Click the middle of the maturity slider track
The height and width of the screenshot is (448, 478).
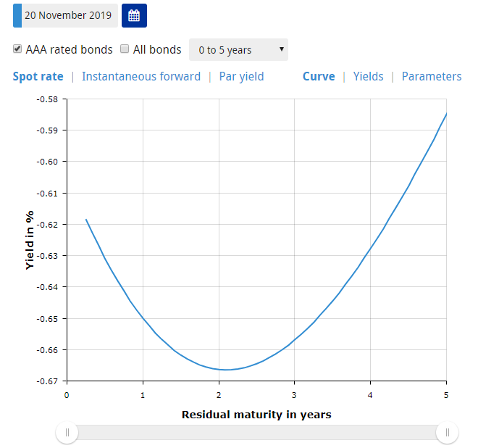[x=257, y=433]
